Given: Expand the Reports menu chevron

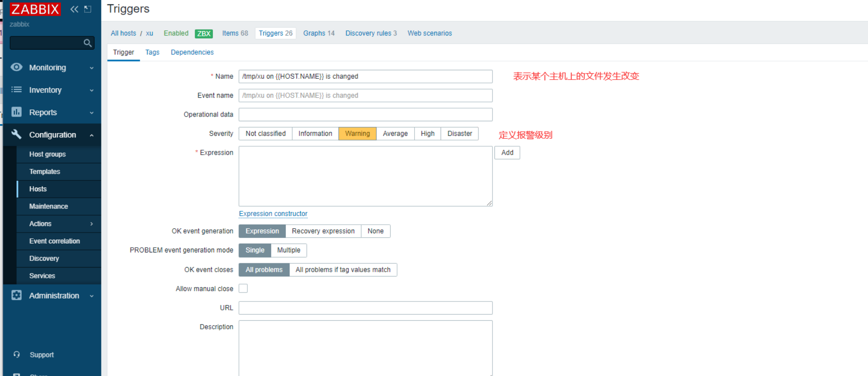Looking at the screenshot, I should (x=92, y=113).
